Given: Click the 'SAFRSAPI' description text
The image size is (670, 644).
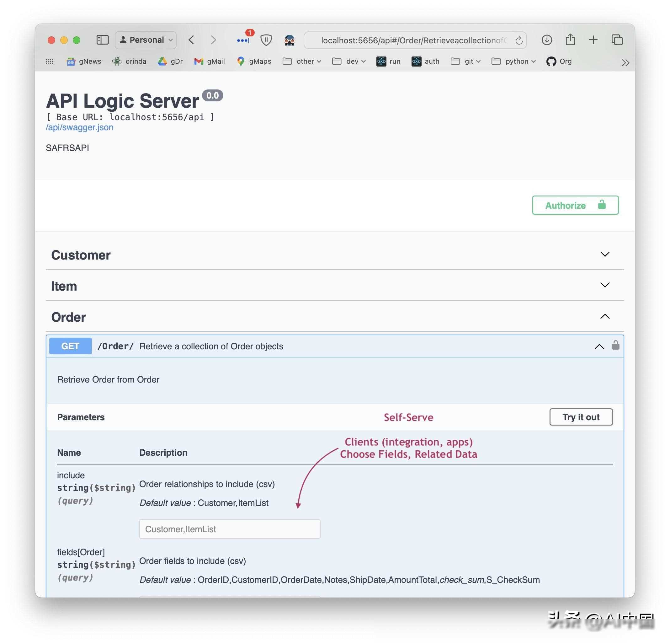Looking at the screenshot, I should point(67,148).
